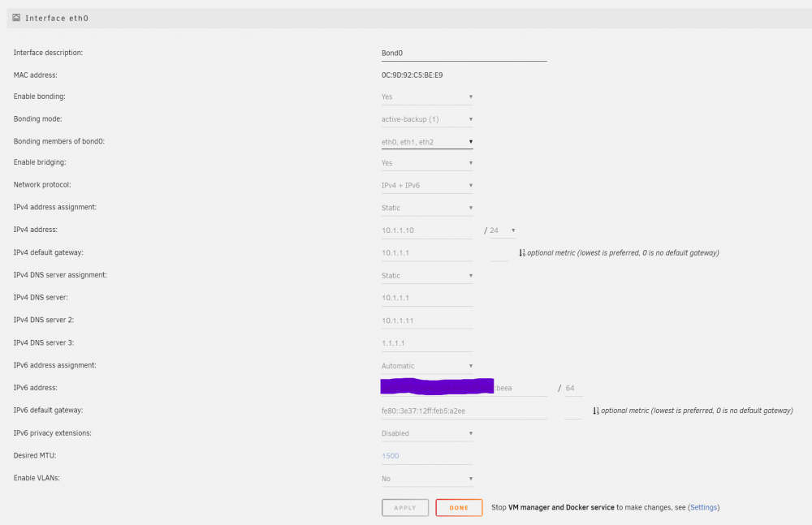Click the Desired MTU label

click(35, 455)
